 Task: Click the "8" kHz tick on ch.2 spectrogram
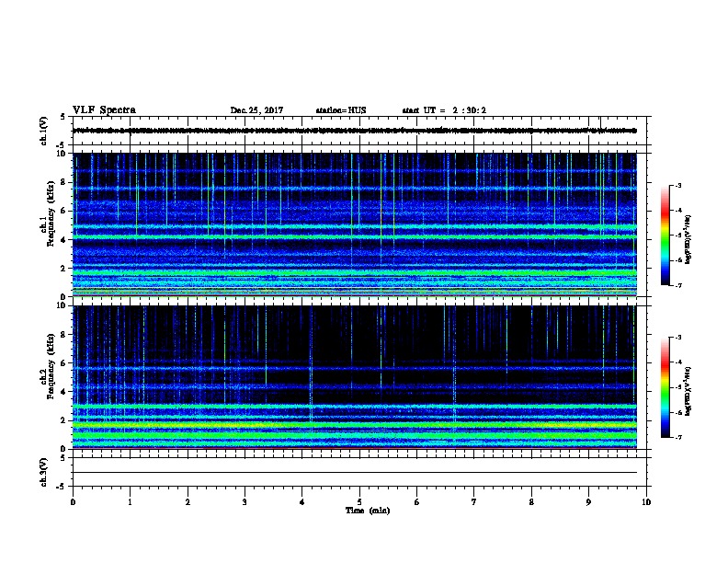pyautogui.click(x=63, y=335)
